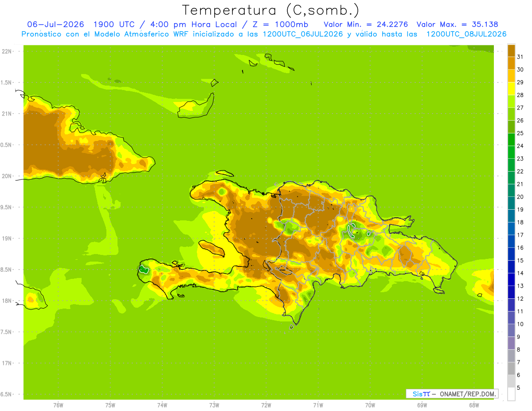The width and height of the screenshot is (532, 411).
Task: Select the date text "06-Jul-2026"
Action: pos(56,24)
